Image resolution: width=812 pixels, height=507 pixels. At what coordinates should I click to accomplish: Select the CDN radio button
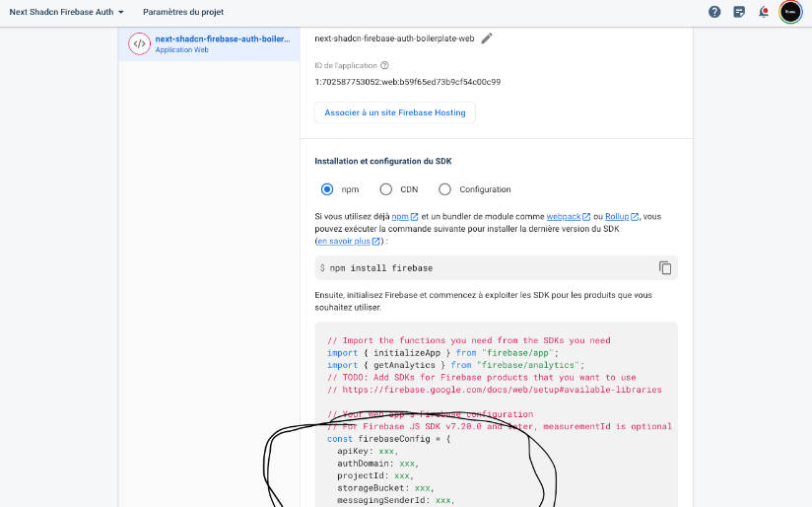click(386, 189)
